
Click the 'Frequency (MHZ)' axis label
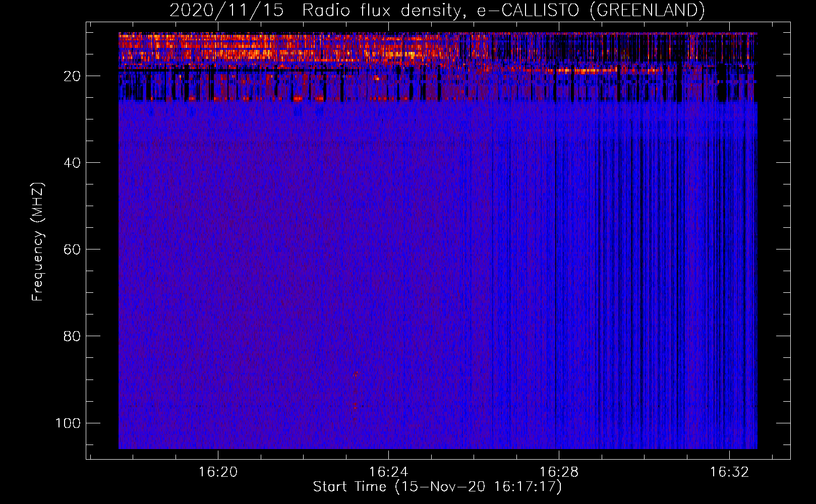pyautogui.click(x=38, y=242)
